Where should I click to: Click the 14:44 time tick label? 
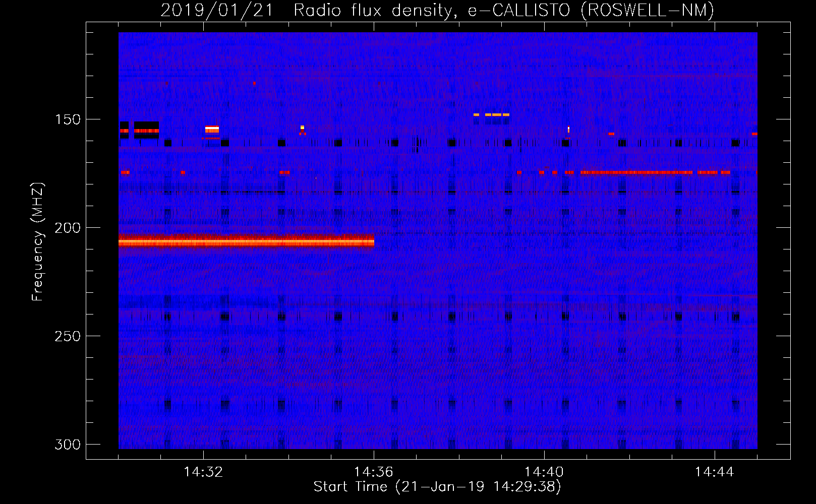point(715,472)
